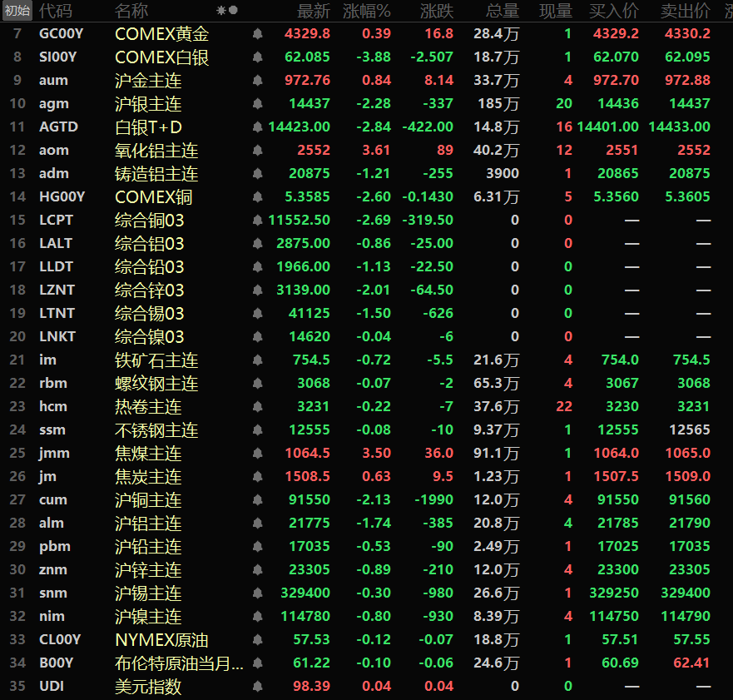
Task: Select the 布伦特原油当月 contract name
Action: 180,663
